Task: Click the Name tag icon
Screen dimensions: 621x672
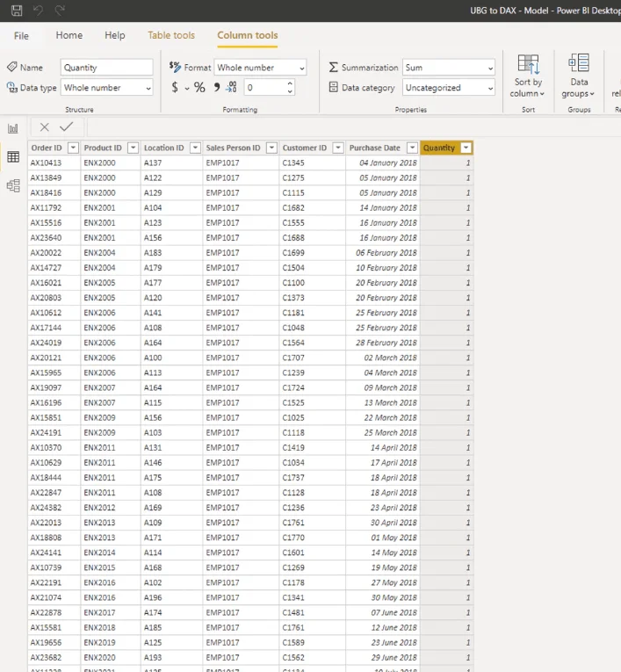Action: pos(12,67)
